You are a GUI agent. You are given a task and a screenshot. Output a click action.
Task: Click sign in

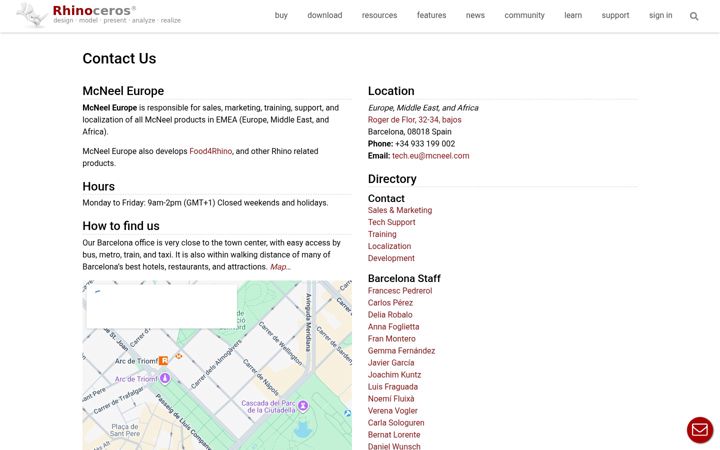(x=660, y=15)
